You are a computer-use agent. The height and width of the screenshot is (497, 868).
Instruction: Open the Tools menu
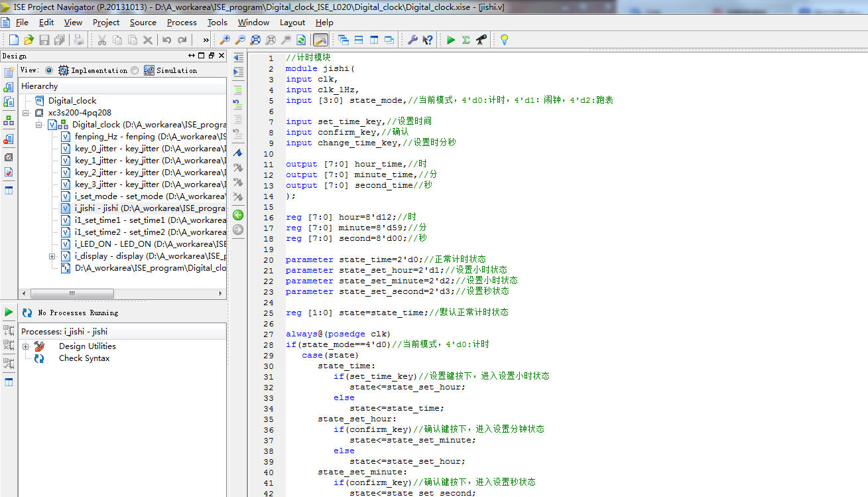pos(217,23)
